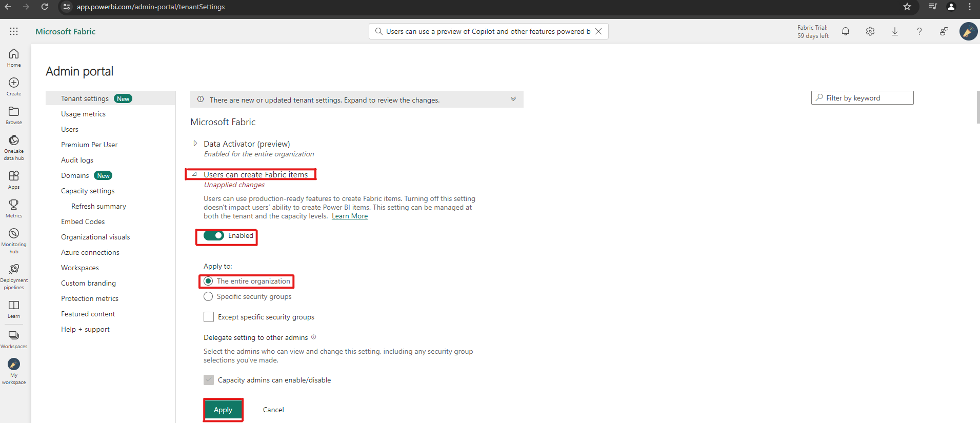Click the Filter by keyword field

[862, 98]
